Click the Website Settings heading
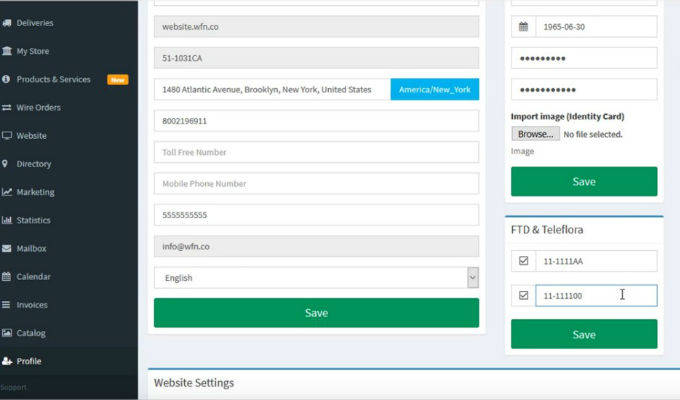 (x=194, y=383)
